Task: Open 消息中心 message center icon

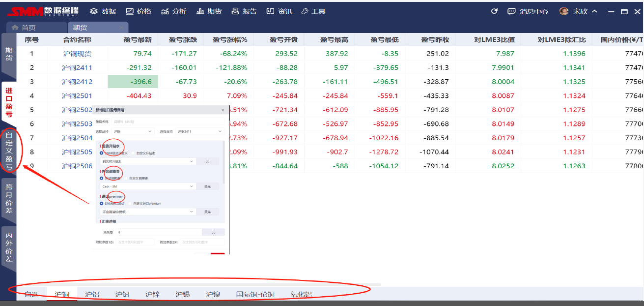Action: (x=511, y=11)
